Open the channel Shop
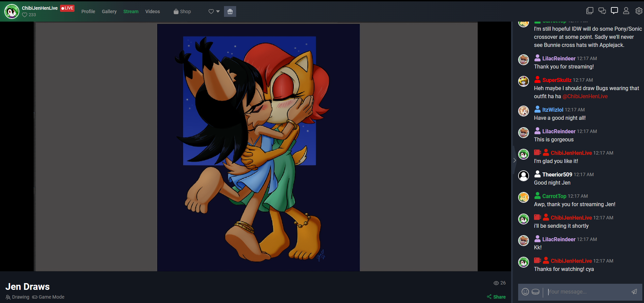644x303 pixels. coord(182,11)
